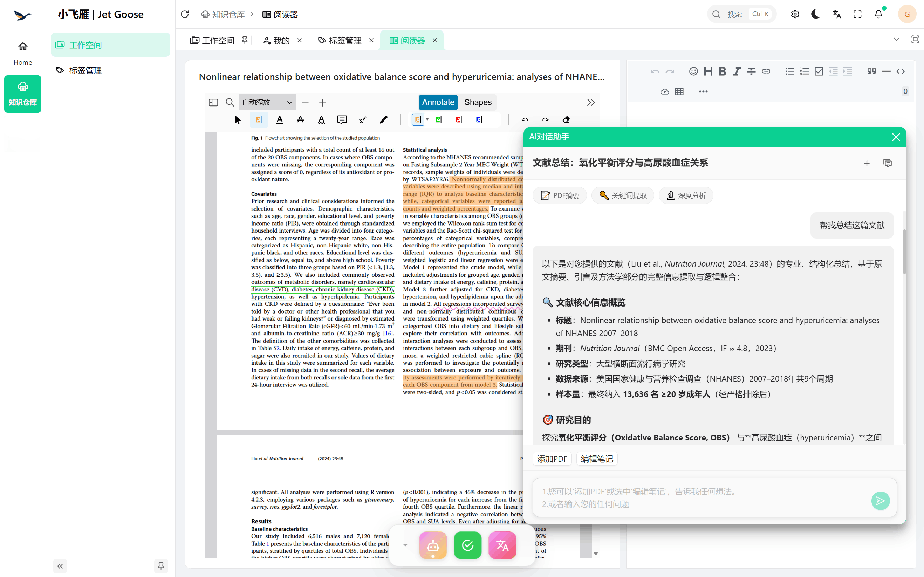Insert a table in the note editor
Screen dimensions: 924x577
[x=679, y=91]
